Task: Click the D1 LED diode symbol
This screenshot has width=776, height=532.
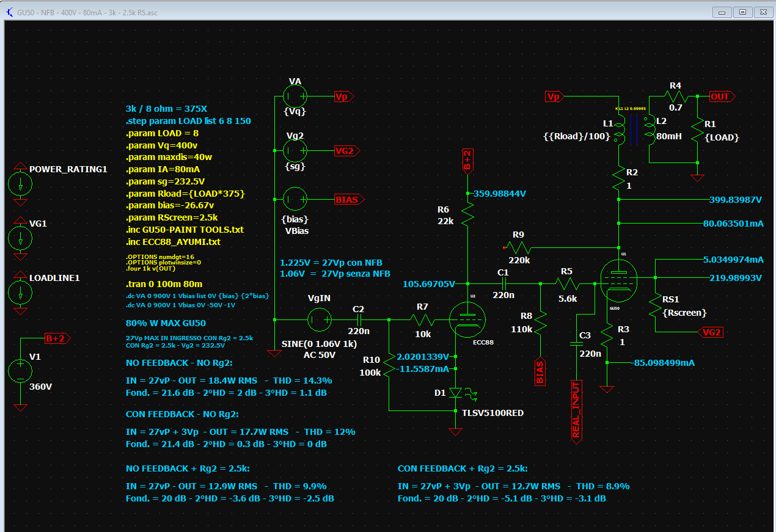Action: point(455,393)
